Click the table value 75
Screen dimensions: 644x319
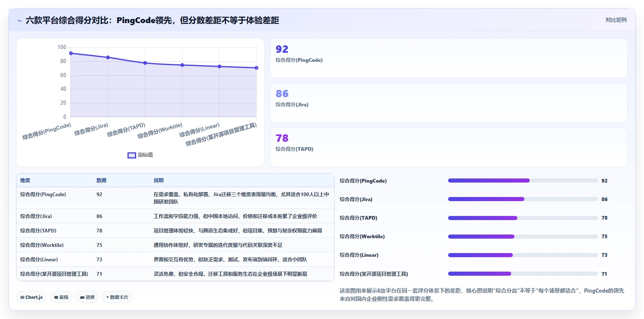[x=99, y=245]
